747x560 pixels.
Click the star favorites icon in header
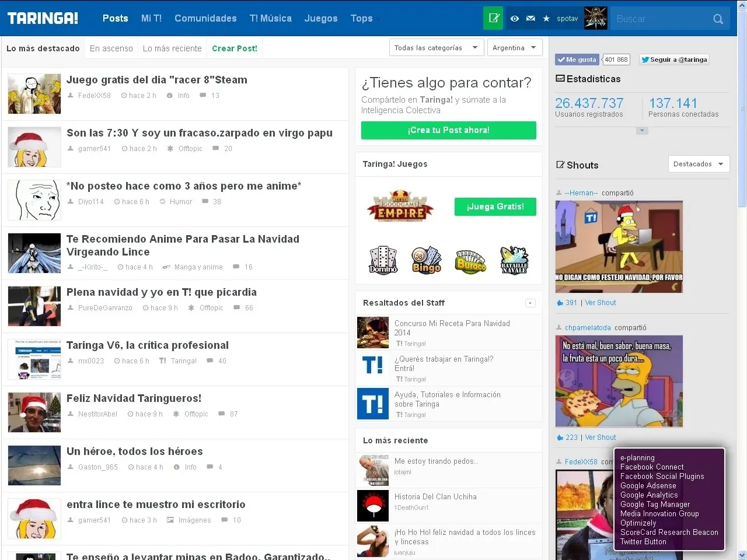tap(546, 19)
